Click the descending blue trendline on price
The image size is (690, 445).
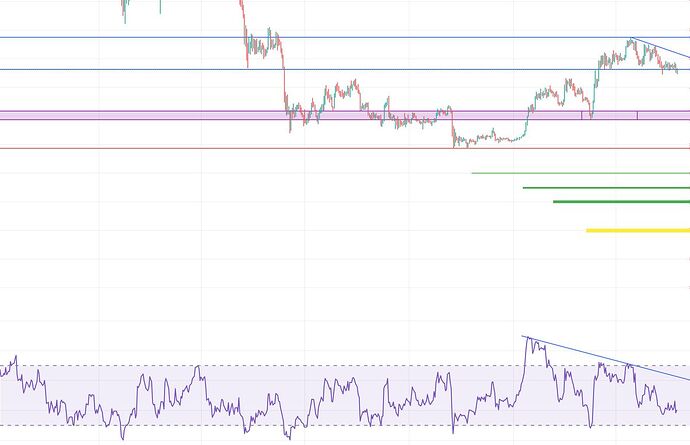[x=662, y=52]
